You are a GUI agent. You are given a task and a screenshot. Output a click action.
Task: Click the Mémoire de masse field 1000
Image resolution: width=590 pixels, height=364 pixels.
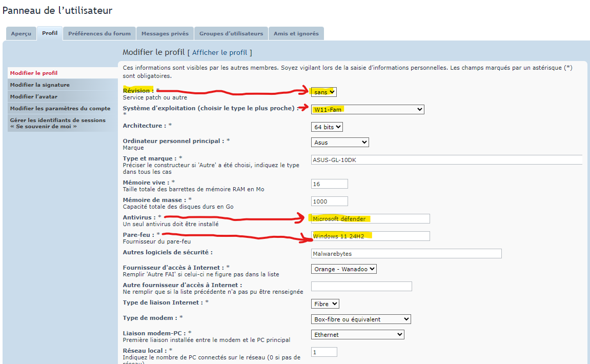click(x=329, y=201)
